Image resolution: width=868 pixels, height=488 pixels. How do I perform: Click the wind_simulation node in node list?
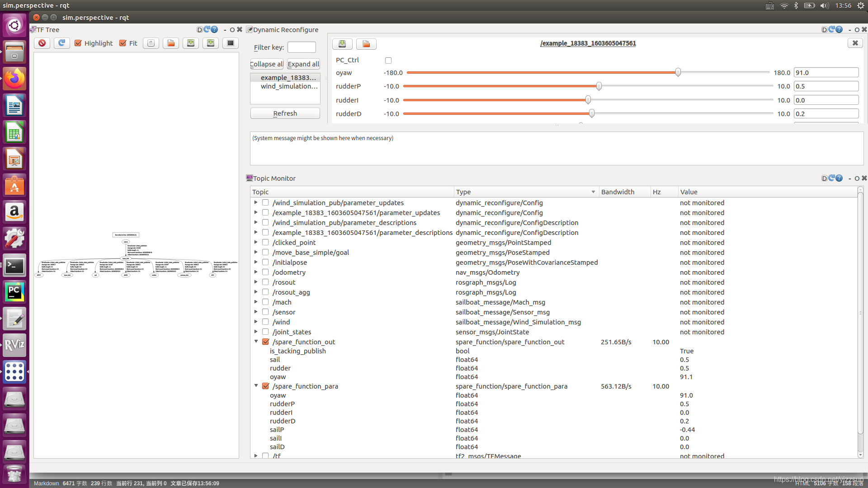pyautogui.click(x=288, y=86)
